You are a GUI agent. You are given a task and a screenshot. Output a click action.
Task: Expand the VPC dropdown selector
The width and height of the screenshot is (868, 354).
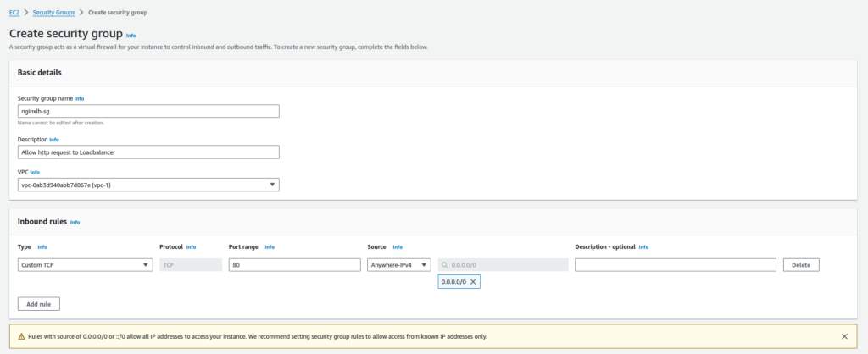pyautogui.click(x=148, y=185)
